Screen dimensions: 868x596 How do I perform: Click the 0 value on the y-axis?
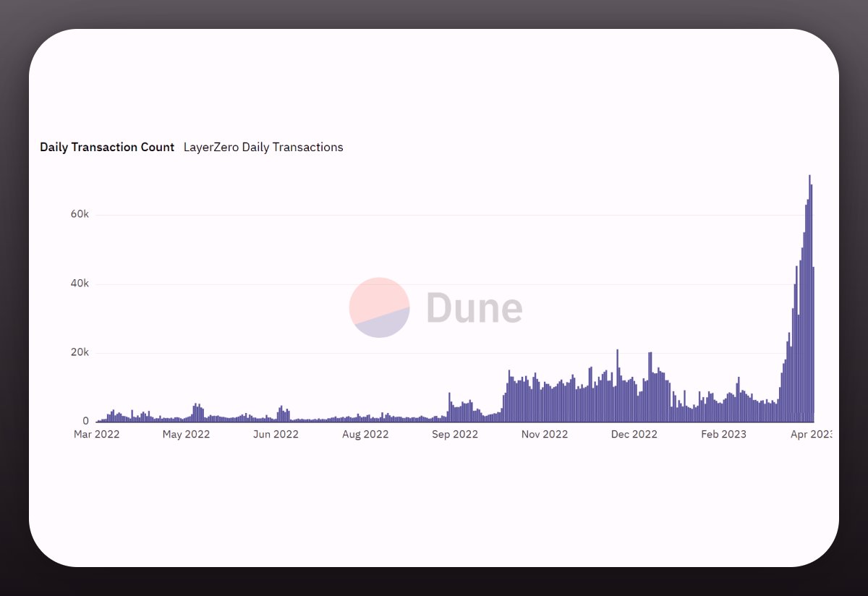click(84, 421)
